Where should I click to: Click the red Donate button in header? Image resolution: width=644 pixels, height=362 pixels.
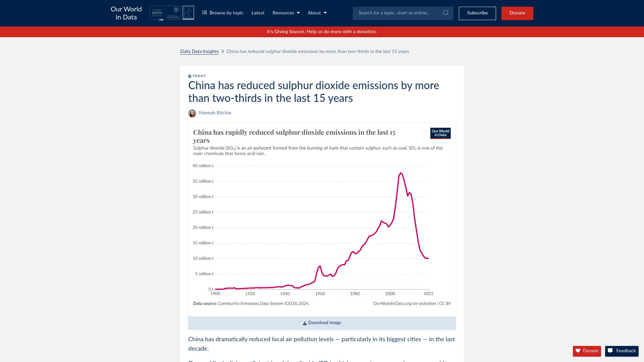(x=517, y=13)
